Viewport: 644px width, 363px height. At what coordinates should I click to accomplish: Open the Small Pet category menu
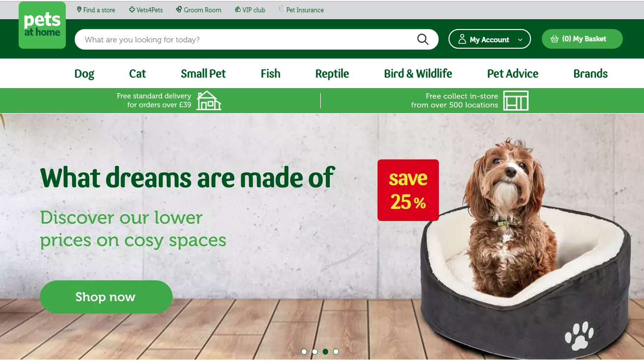pyautogui.click(x=203, y=74)
